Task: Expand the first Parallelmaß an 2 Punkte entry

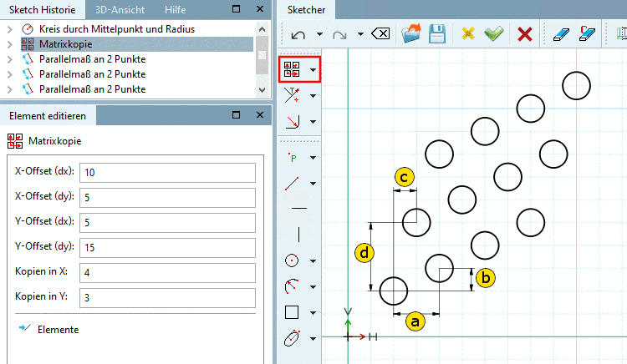Action: point(9,59)
